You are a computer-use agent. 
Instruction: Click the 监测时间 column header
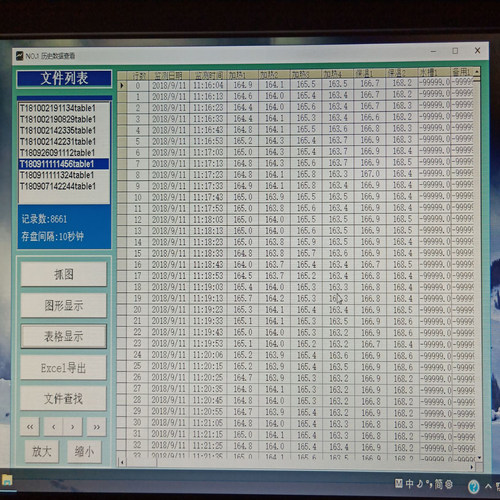[208, 75]
